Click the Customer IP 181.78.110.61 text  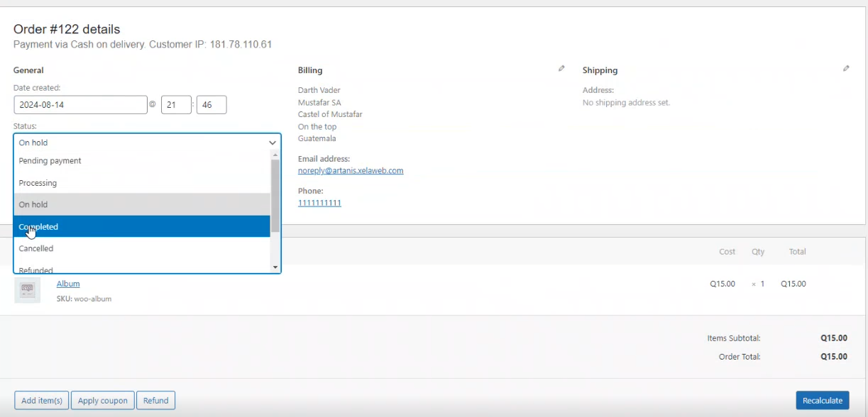coord(211,45)
